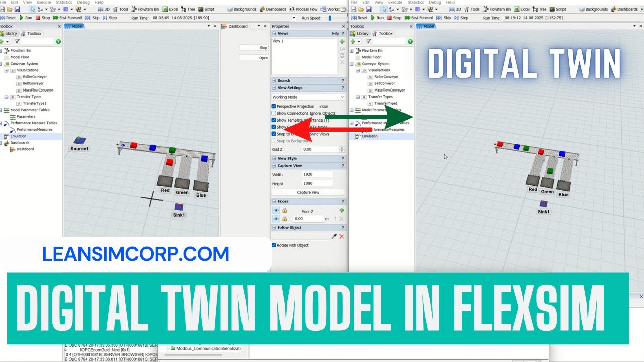Open Process Flow in left window toolbar

[303, 9]
